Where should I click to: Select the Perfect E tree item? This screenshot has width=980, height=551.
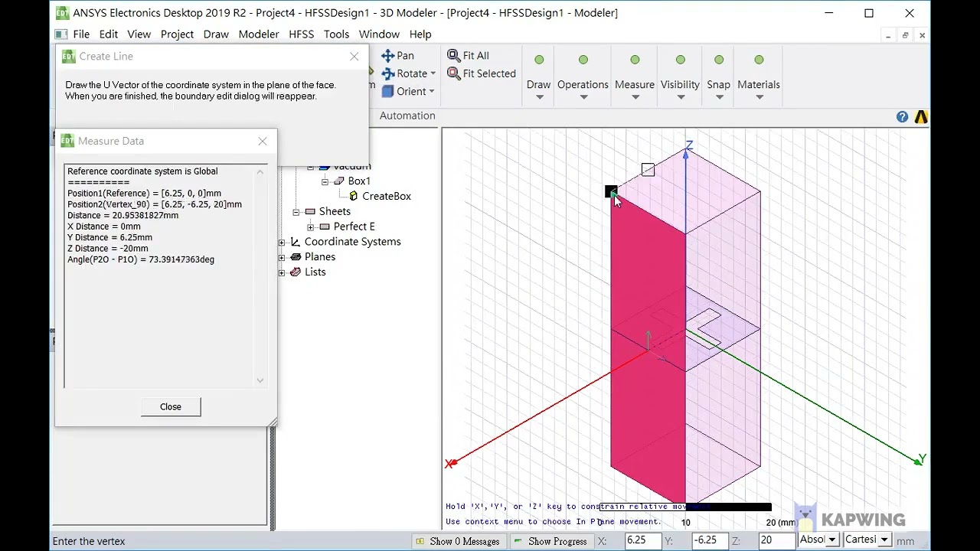(x=354, y=227)
